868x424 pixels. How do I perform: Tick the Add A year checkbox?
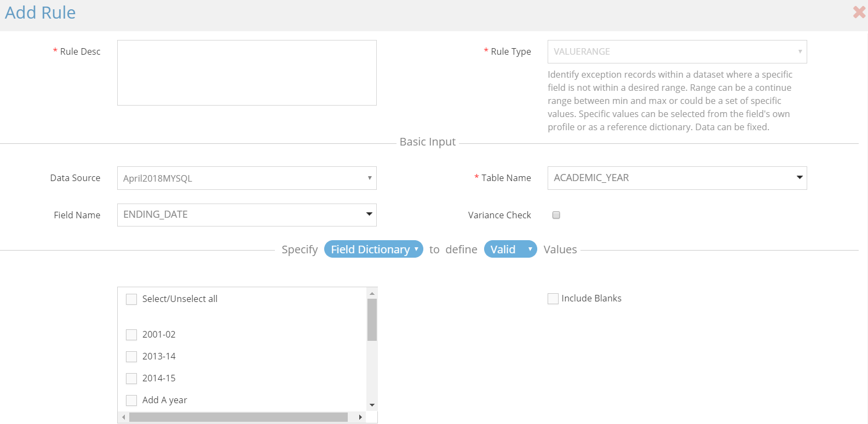[131, 400]
